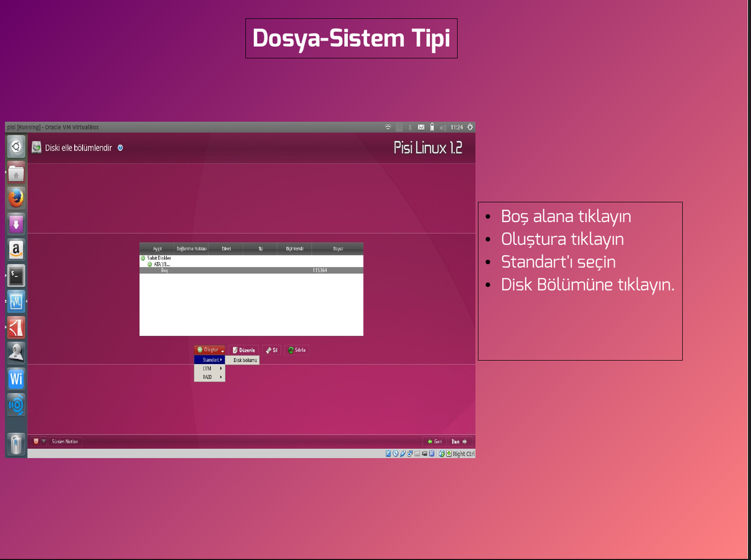
Task: Click the 'Oluştura tıklayın' bullet text
Action: click(x=562, y=239)
